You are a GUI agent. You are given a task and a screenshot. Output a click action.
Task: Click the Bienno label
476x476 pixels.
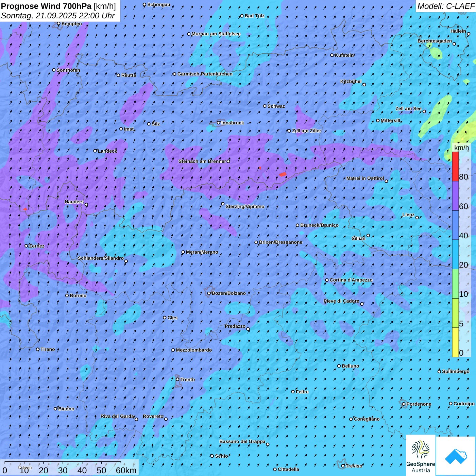click(x=66, y=409)
